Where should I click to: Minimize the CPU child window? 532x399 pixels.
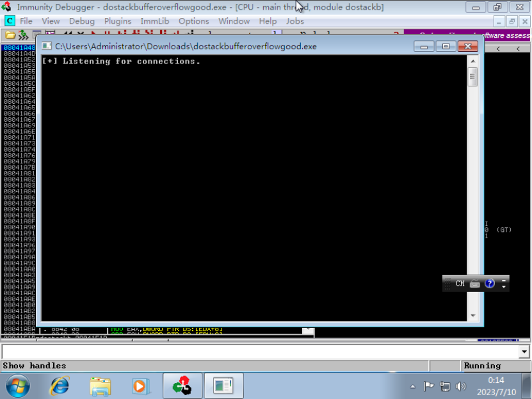[499, 22]
